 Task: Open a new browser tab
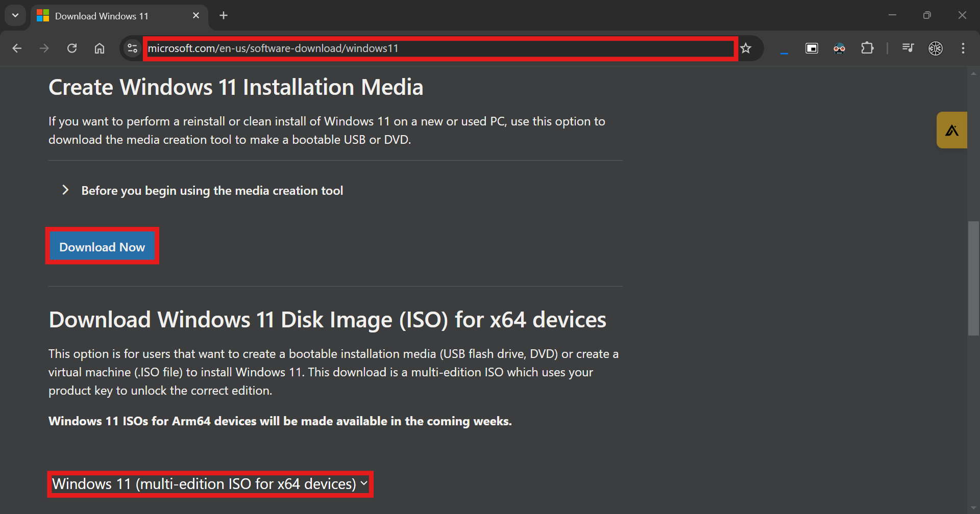point(224,16)
